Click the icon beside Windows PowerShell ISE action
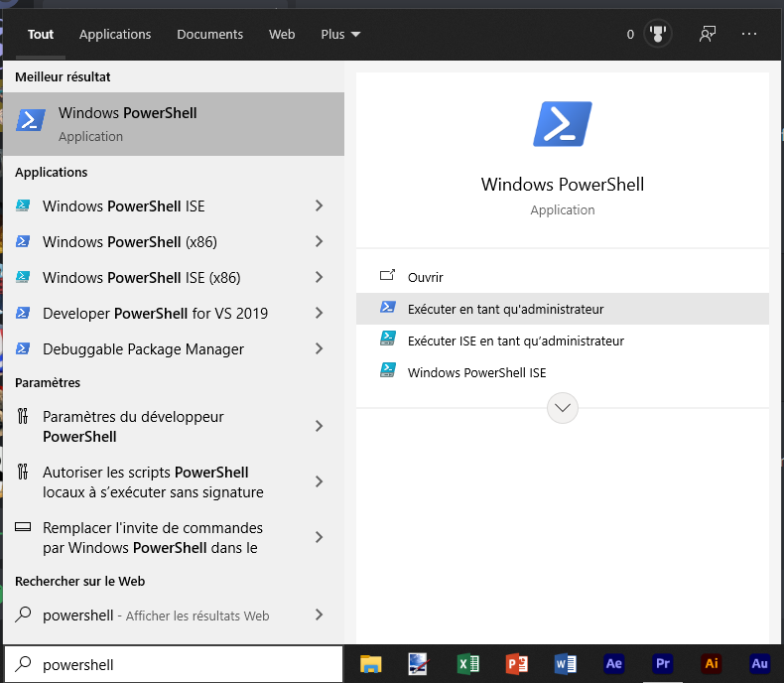This screenshot has height=683, width=784. tap(388, 370)
